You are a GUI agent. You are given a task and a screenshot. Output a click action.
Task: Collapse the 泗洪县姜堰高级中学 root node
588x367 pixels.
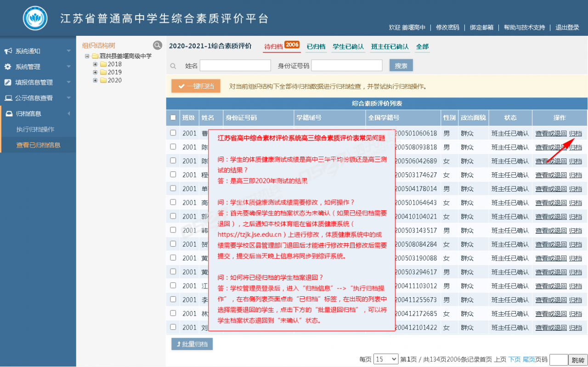pos(87,56)
